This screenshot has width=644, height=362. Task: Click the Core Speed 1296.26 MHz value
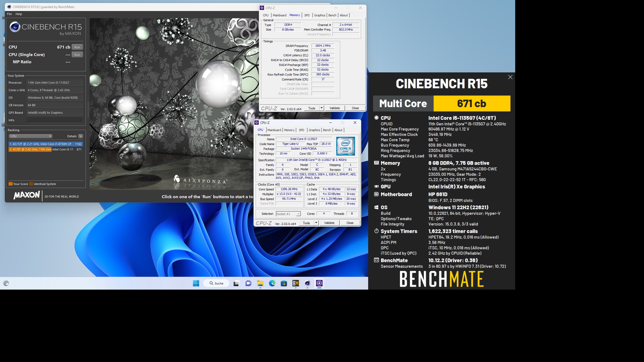tap(289, 189)
